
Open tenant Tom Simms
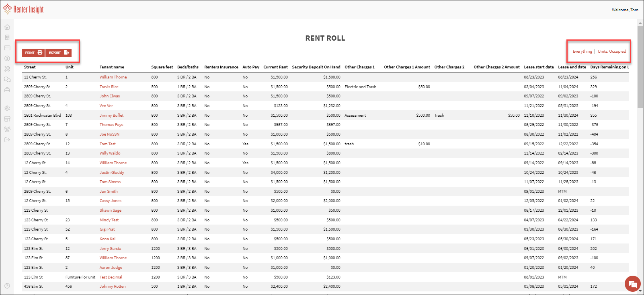coord(110,182)
